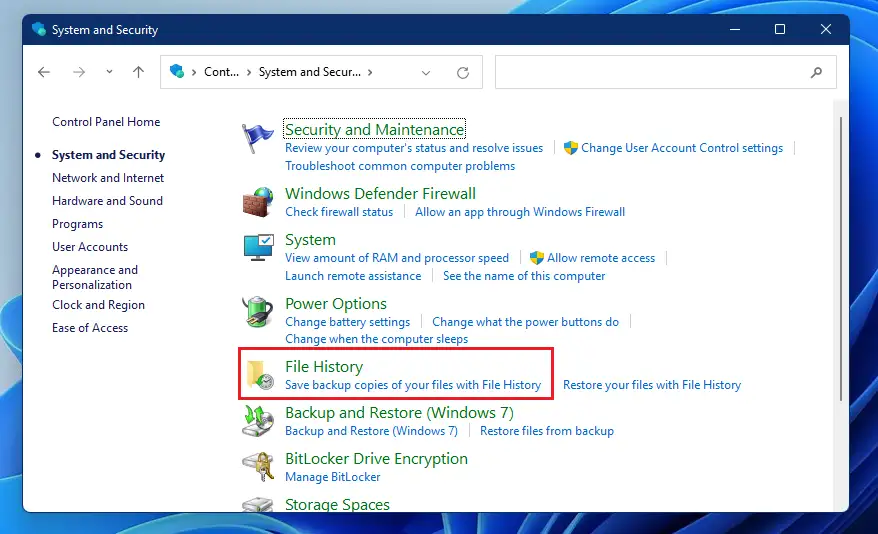Click Allow remote access link
This screenshot has width=878, height=534.
pyautogui.click(x=601, y=257)
